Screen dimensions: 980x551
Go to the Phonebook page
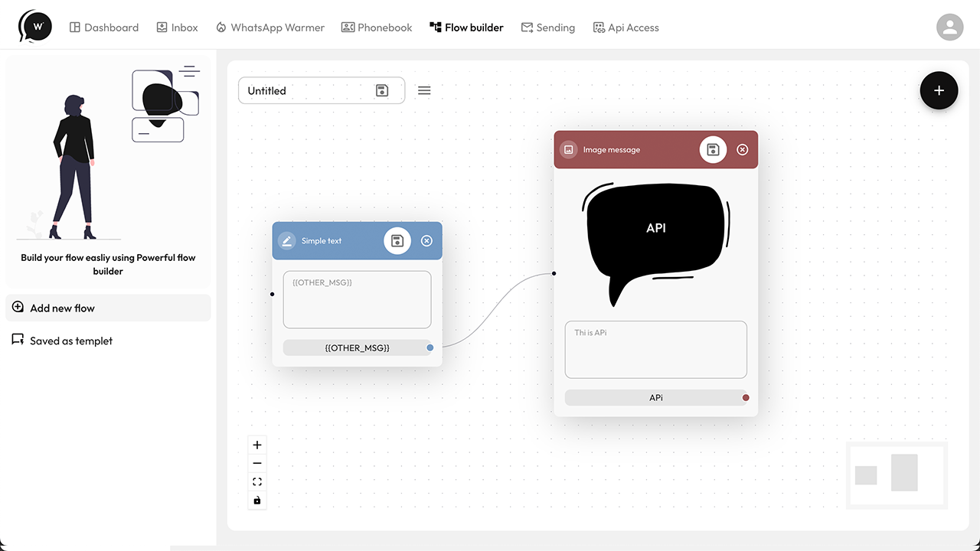click(377, 27)
